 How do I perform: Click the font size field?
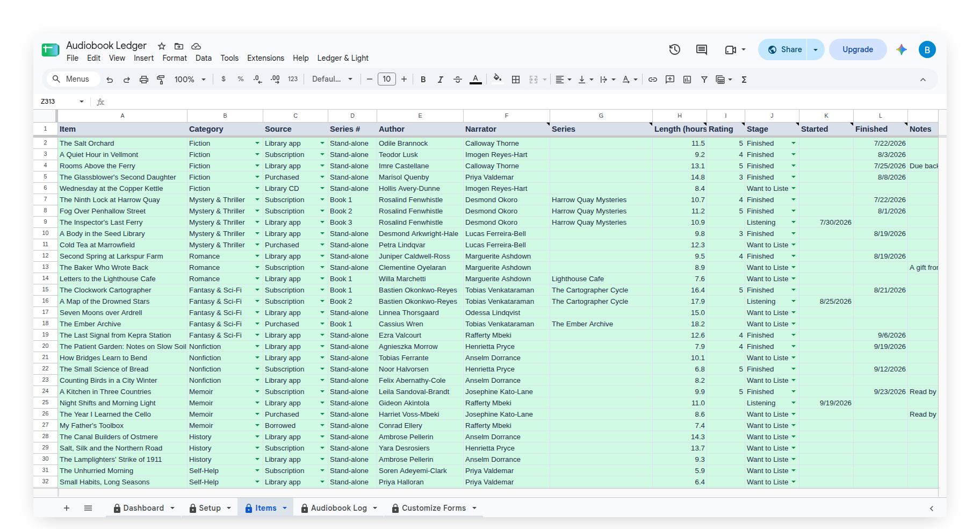click(x=387, y=80)
